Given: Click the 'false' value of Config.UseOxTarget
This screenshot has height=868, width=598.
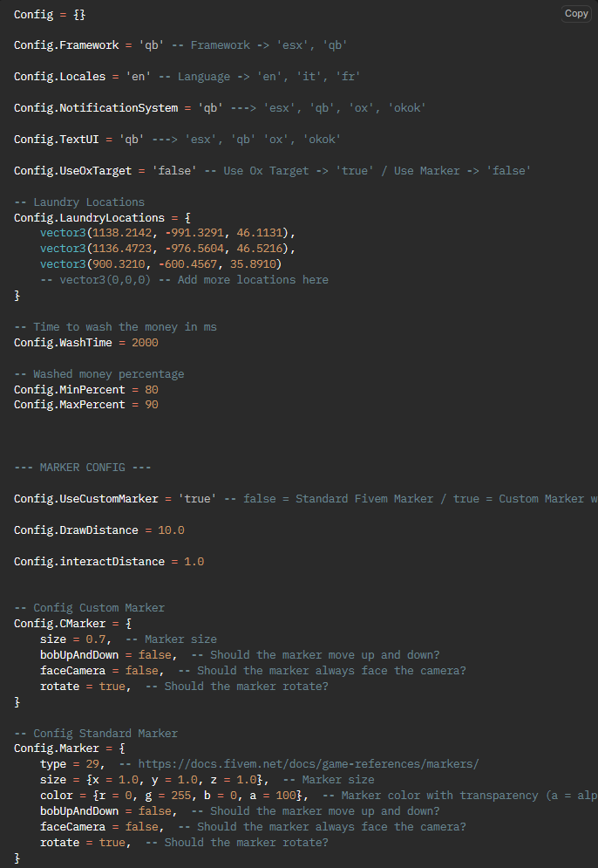Looking at the screenshot, I should tap(174, 170).
